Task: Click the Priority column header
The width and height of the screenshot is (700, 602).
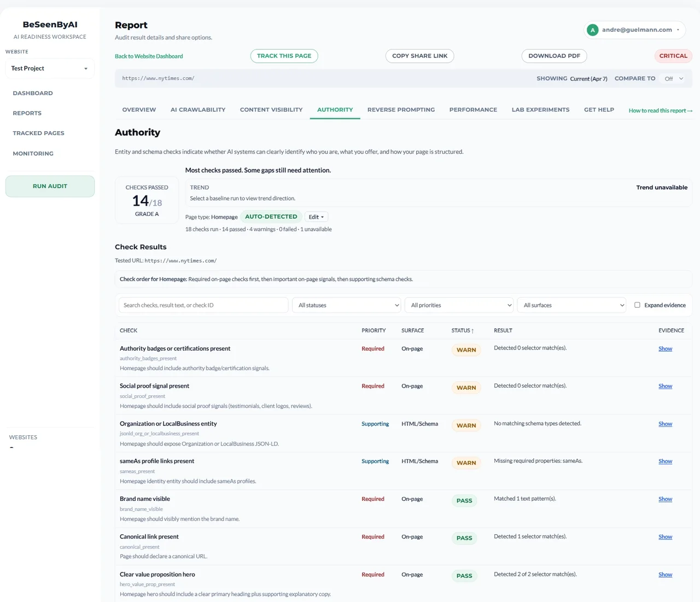Action: 374,331
